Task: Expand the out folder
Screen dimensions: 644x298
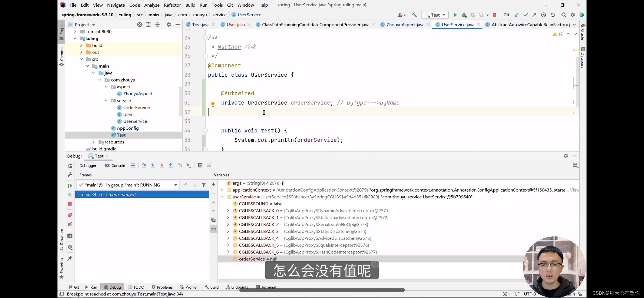Action: tap(81, 52)
